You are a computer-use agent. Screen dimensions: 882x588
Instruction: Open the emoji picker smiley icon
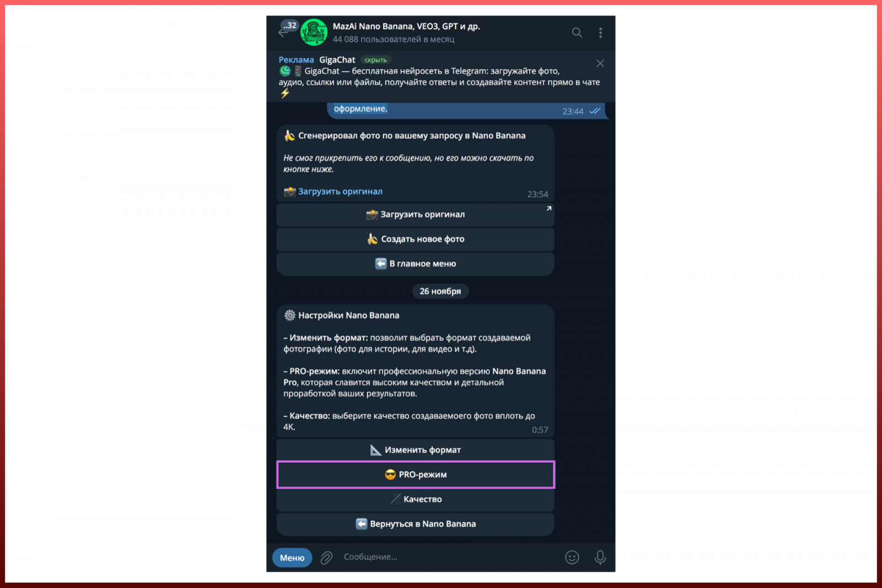pyautogui.click(x=572, y=558)
